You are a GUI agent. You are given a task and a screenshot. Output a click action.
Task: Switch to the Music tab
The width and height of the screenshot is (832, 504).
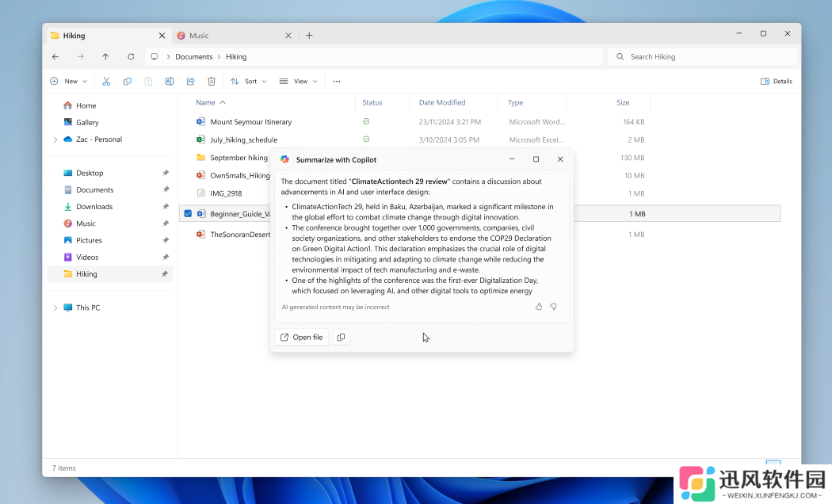(x=234, y=36)
